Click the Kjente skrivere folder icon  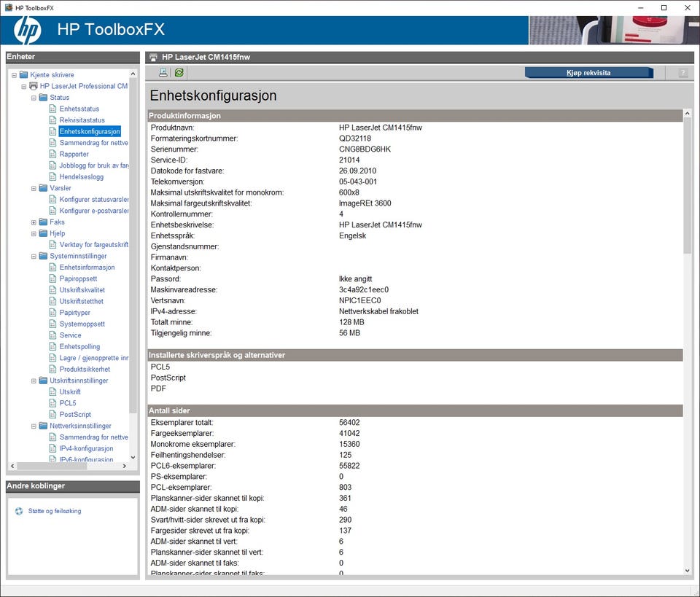23,74
